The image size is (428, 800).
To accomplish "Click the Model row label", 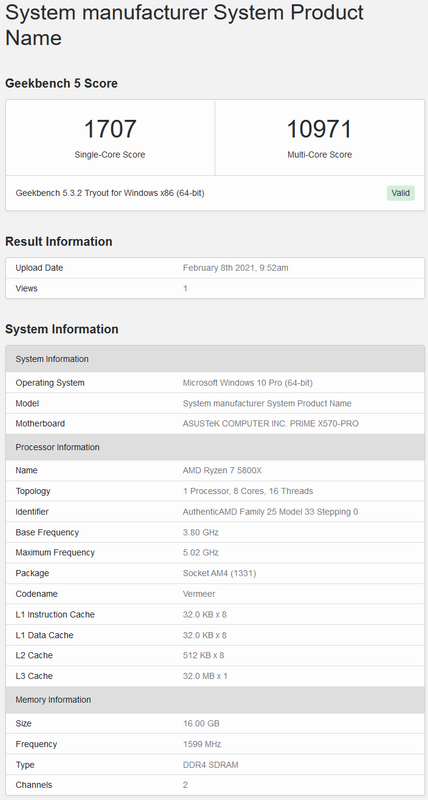I will (x=28, y=403).
